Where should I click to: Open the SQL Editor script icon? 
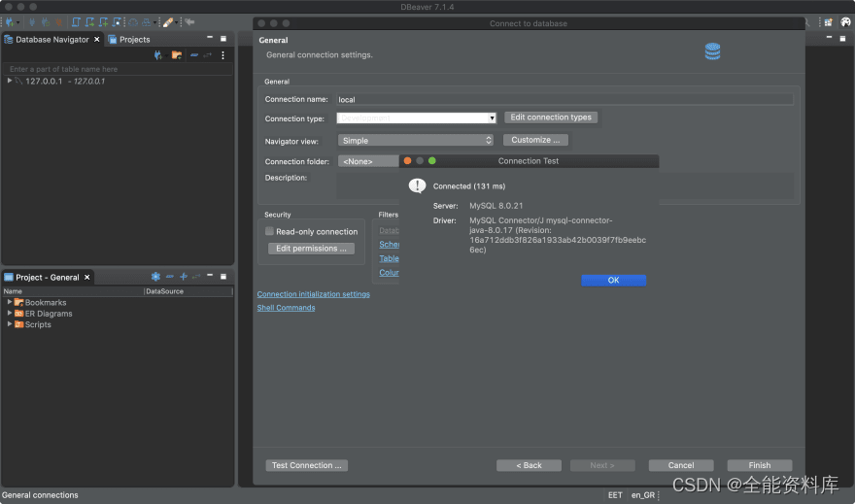(x=77, y=22)
